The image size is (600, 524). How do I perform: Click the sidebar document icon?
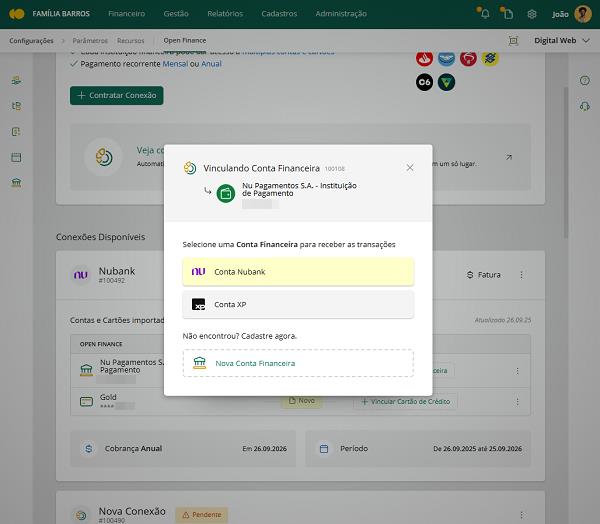16,132
